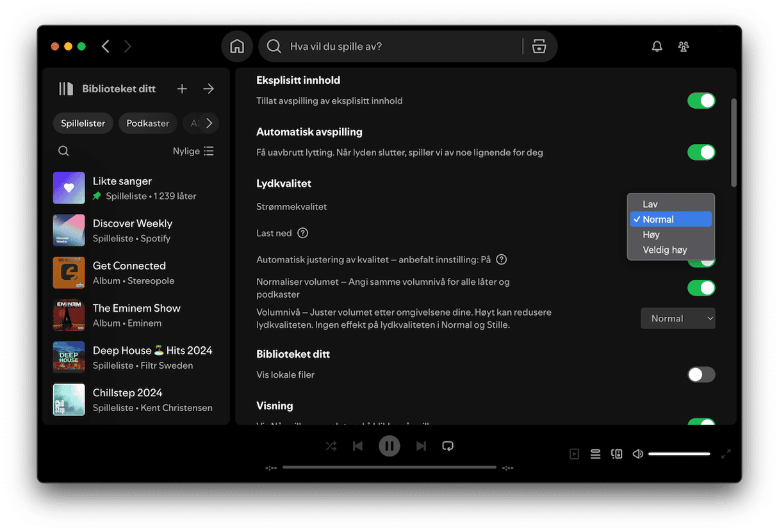Select Normal streaming quality
This screenshot has width=779, height=532.
pos(671,220)
